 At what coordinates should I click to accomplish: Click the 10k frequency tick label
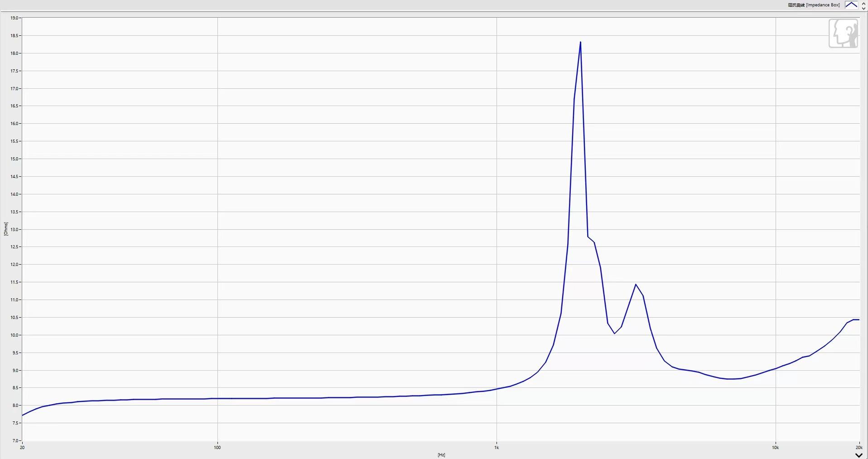(776, 448)
